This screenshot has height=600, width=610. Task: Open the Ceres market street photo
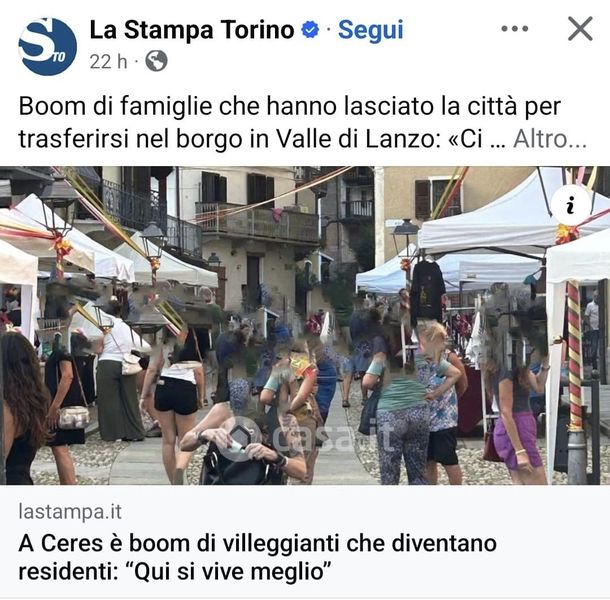coord(305,326)
